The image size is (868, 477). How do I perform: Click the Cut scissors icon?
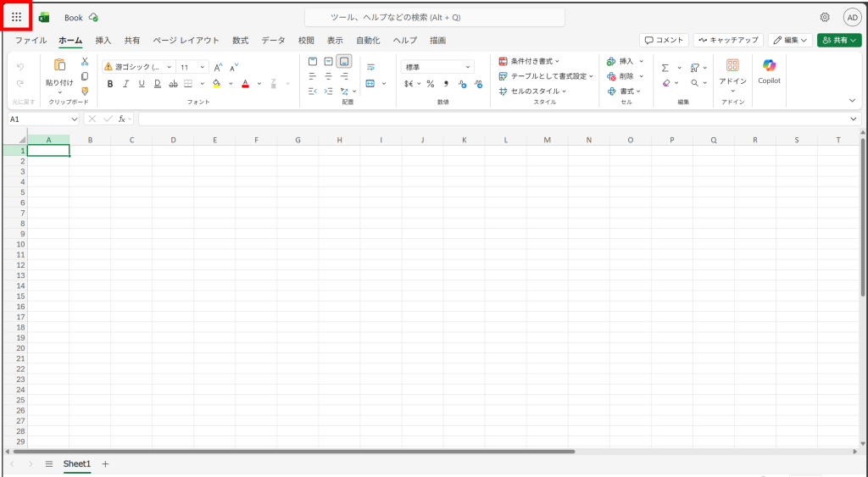85,62
